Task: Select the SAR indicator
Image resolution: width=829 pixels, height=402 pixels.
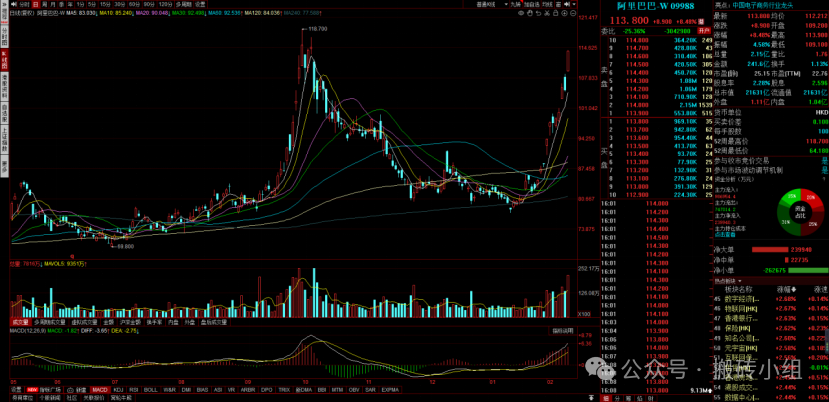Action: (372, 389)
